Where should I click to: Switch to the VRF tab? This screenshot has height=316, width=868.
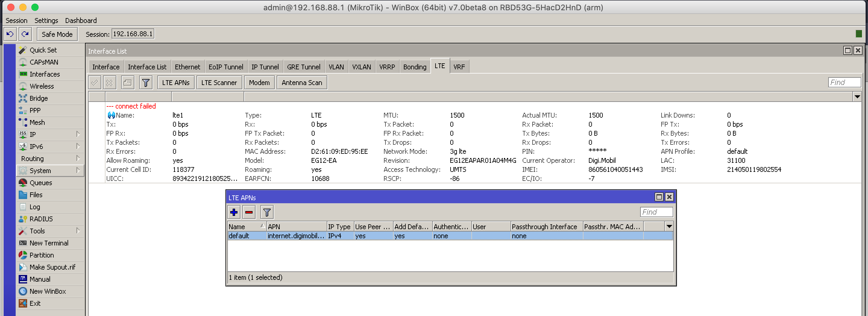click(459, 67)
